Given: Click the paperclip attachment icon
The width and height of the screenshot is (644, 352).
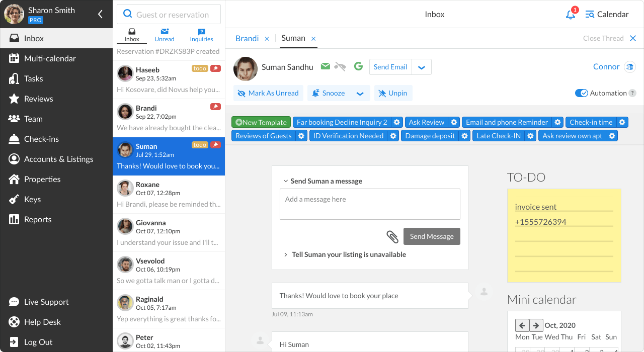Looking at the screenshot, I should (392, 237).
